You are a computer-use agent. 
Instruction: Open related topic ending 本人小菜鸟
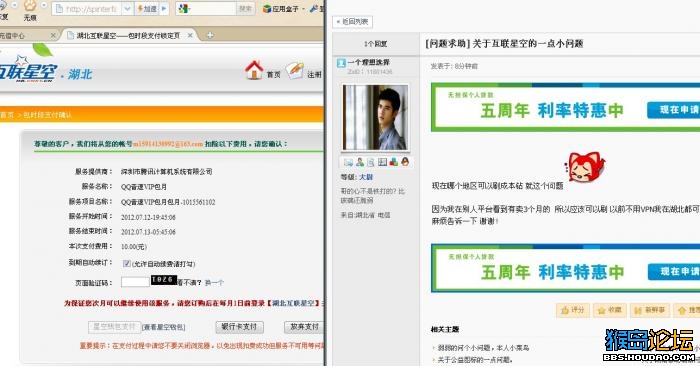point(483,348)
